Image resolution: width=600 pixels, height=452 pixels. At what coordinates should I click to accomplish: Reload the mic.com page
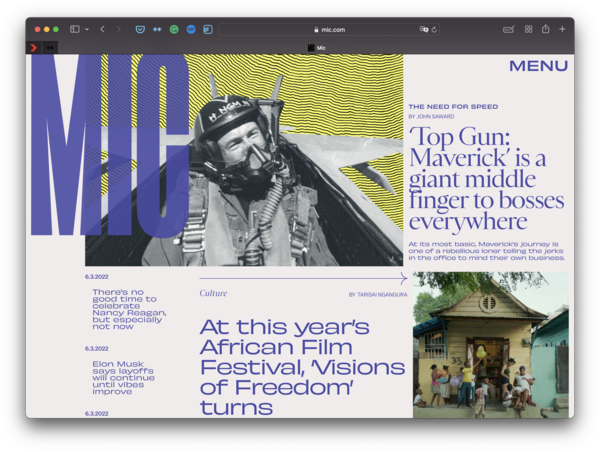click(x=434, y=29)
